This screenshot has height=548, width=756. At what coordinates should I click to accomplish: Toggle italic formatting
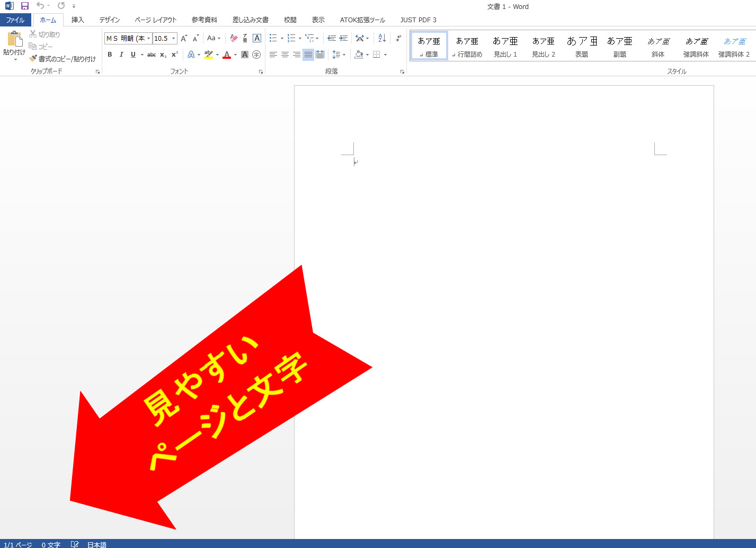pyautogui.click(x=121, y=55)
